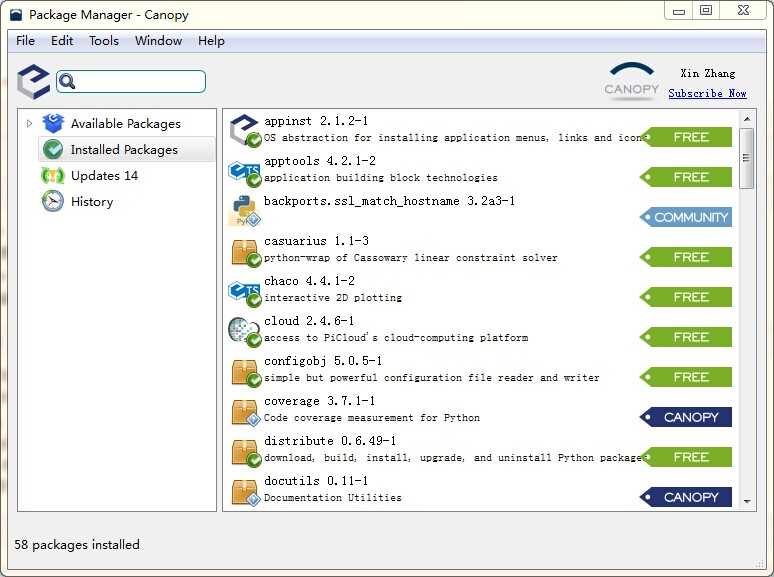
Task: Click the CANOPY tag for coverage
Action: pos(686,417)
